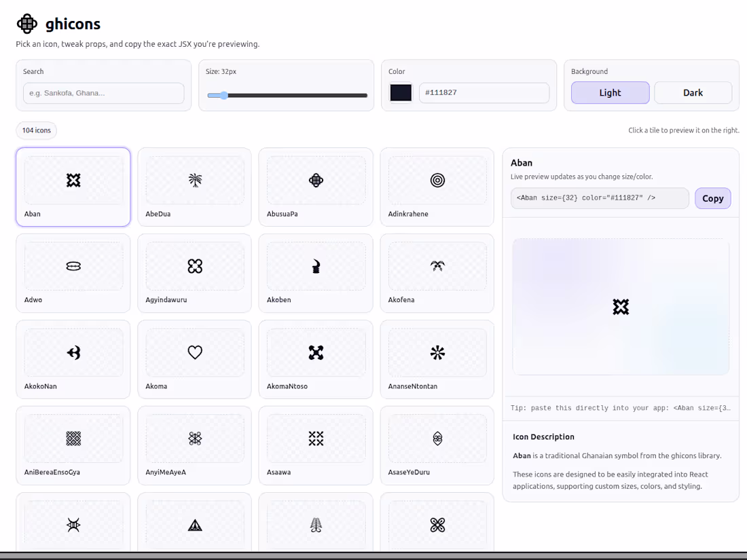The image size is (747, 560).
Task: Switch background to Dark
Action: pos(693,92)
